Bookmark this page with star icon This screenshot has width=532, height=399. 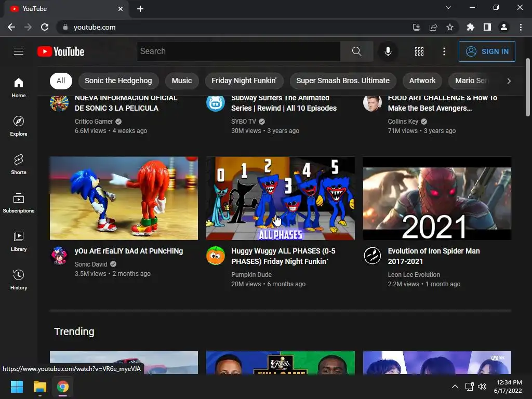point(449,27)
